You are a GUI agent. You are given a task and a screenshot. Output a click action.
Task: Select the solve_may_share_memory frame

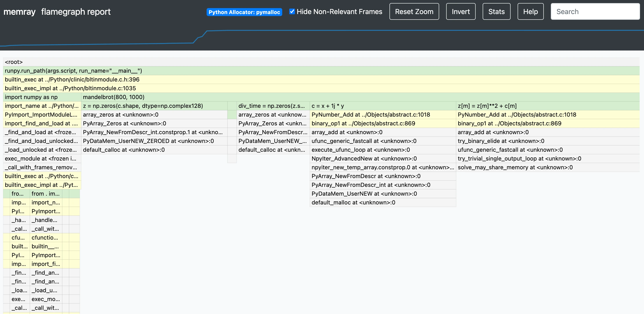[515, 167]
